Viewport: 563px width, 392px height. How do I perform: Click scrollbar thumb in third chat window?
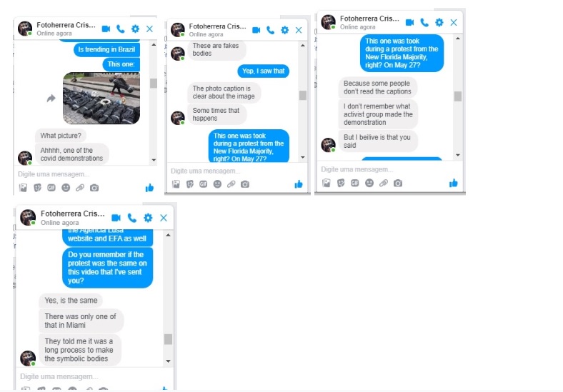coord(458,96)
